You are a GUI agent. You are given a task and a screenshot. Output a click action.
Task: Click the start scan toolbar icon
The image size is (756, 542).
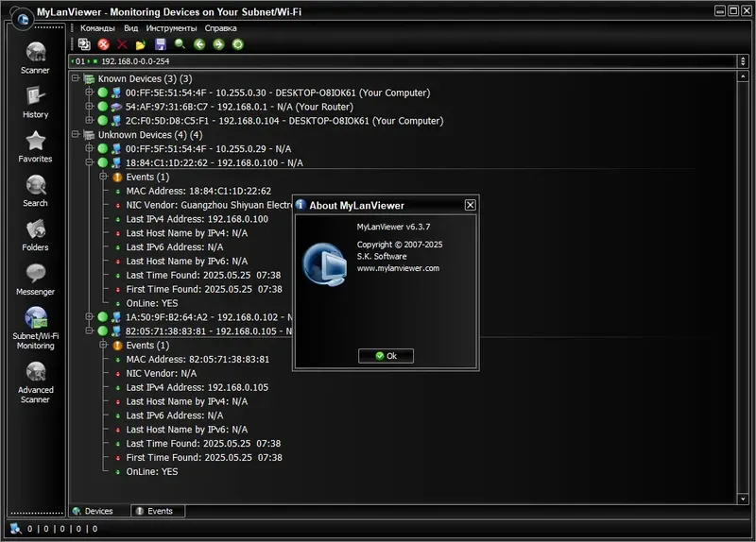click(84, 44)
